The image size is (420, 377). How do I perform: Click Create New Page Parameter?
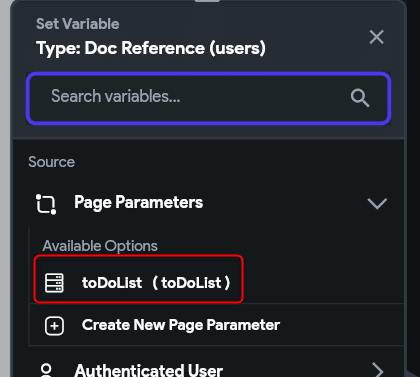(181, 325)
